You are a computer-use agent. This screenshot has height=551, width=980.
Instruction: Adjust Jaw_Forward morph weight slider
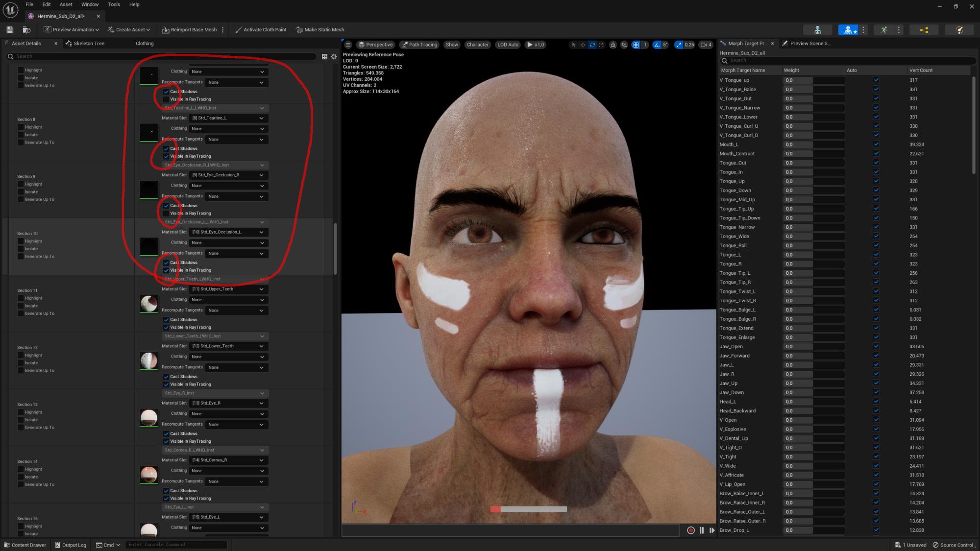[813, 356]
